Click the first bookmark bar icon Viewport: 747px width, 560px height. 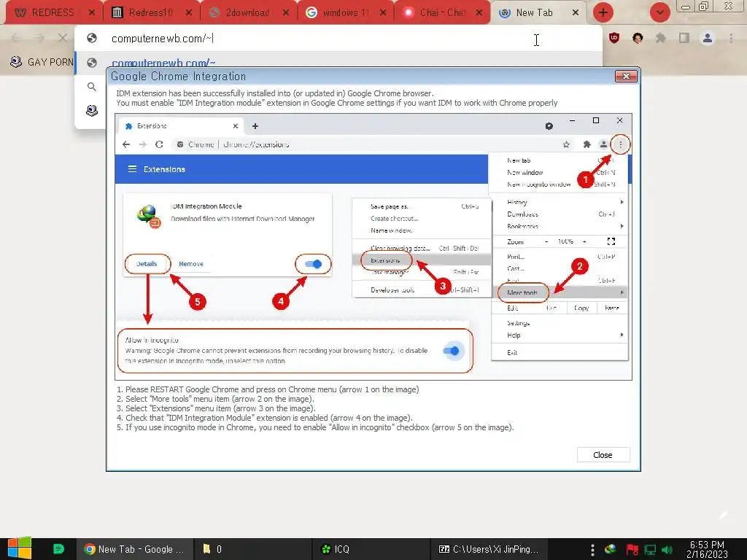click(16, 62)
